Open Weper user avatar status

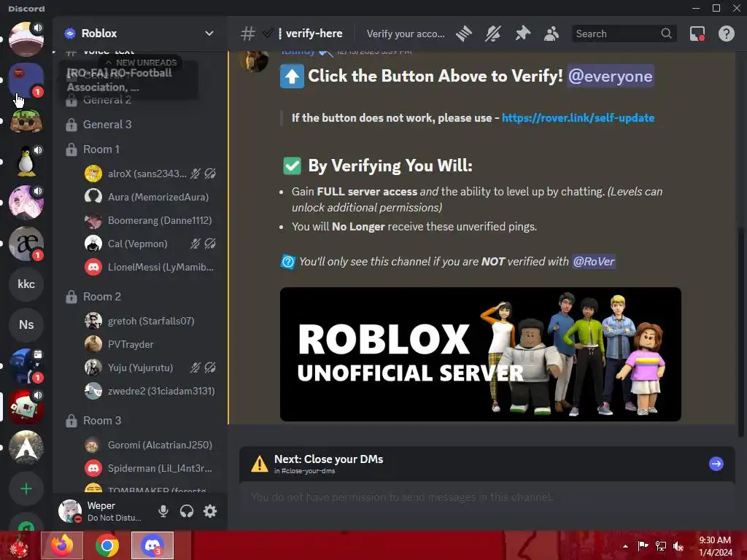[x=70, y=511]
